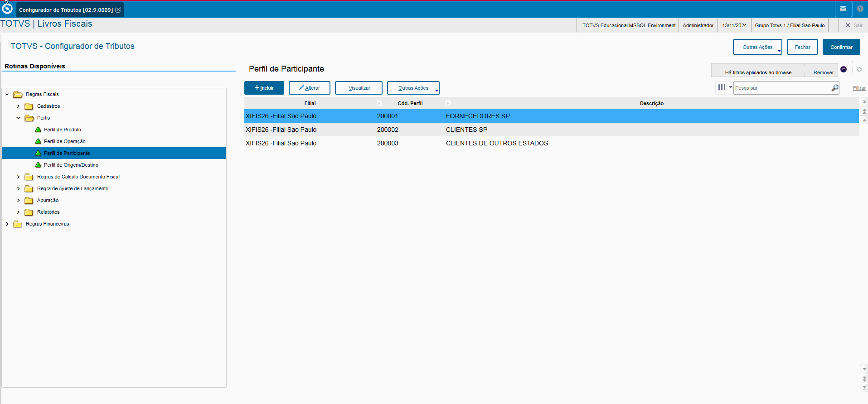
Task: Click the dark filter indicator circle
Action: tap(844, 69)
